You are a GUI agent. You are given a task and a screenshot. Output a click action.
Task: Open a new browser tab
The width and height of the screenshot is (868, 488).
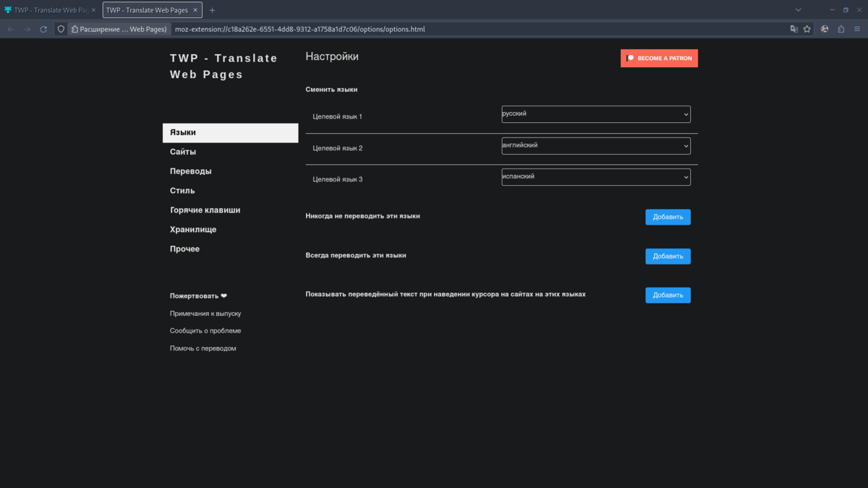pyautogui.click(x=212, y=10)
